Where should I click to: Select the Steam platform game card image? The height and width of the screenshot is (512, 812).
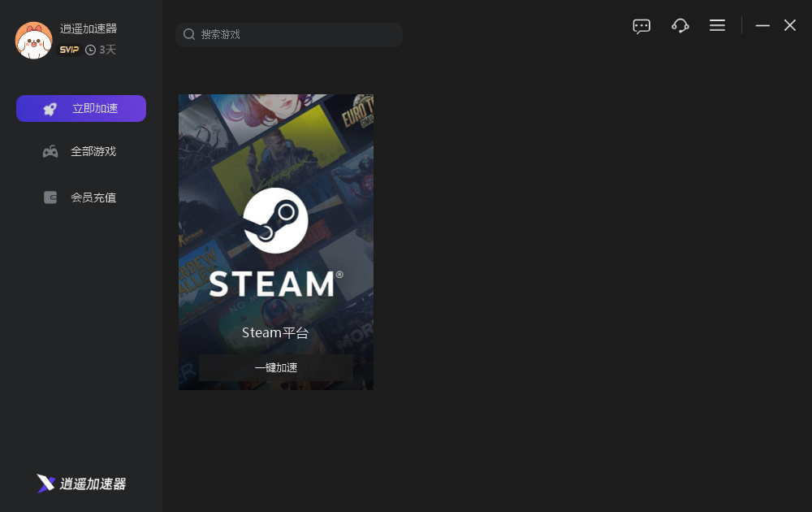point(276,242)
